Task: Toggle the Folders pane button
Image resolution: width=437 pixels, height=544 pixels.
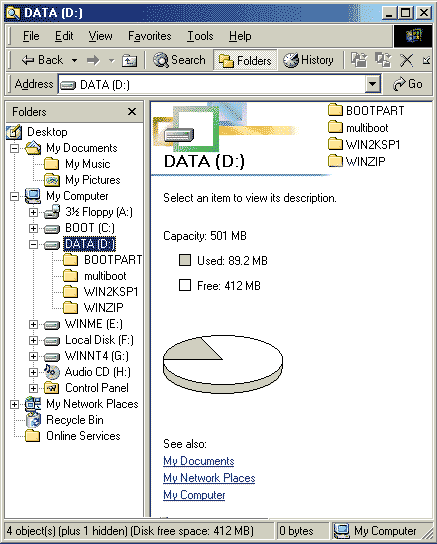Action: (x=245, y=60)
